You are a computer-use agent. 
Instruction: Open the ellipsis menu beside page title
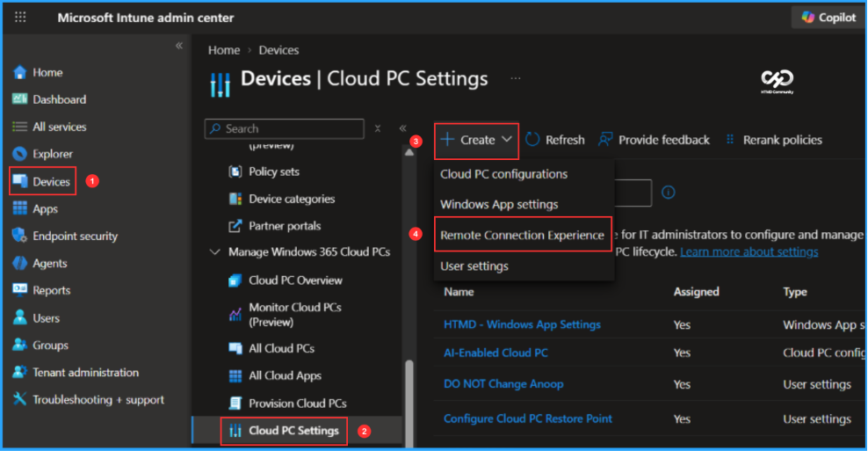coord(516,78)
